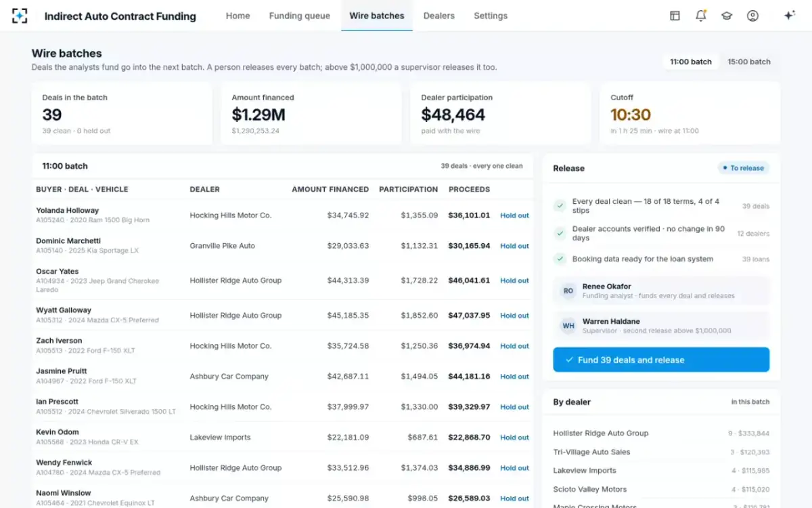The image size is (812, 508).
Task: Click the '39 loans' count
Action: click(x=756, y=259)
